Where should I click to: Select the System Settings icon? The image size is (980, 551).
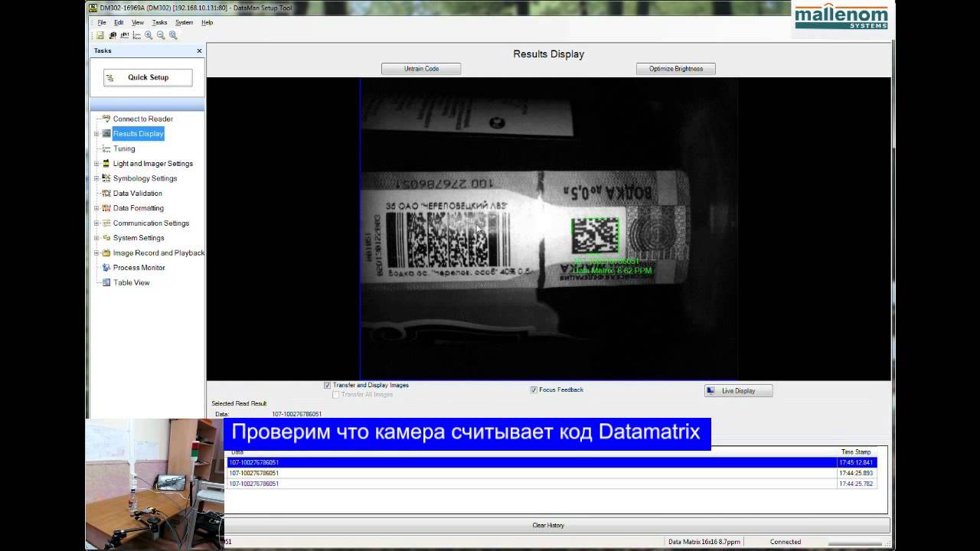click(106, 238)
